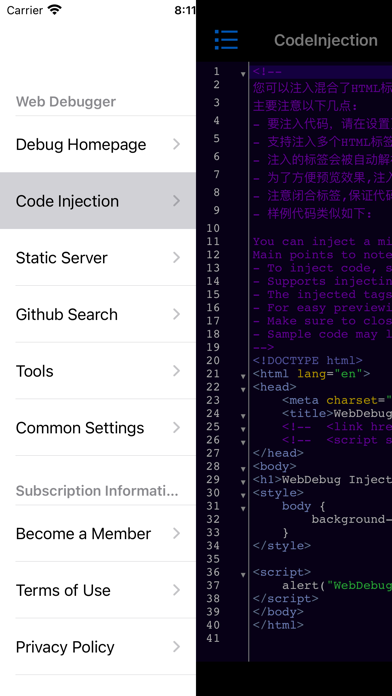This screenshot has height=696, width=392.
Task: Select Code Injection in the sidebar
Action: click(98, 201)
